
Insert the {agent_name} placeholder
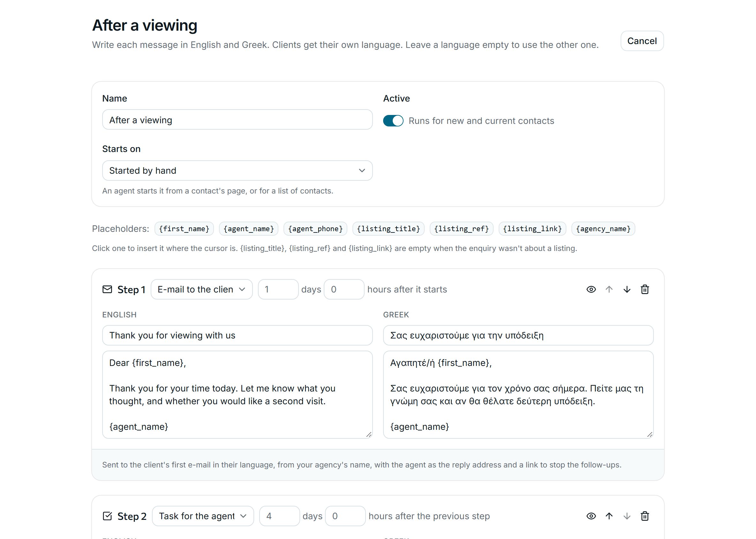pos(249,229)
